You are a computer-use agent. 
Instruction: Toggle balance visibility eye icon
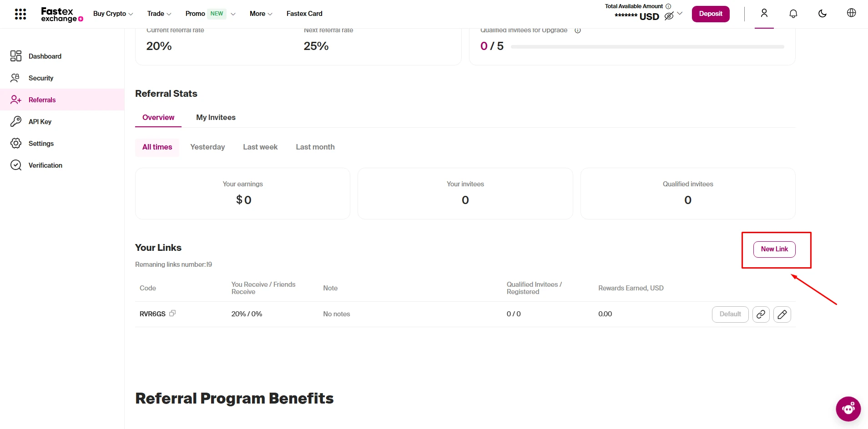pyautogui.click(x=669, y=16)
